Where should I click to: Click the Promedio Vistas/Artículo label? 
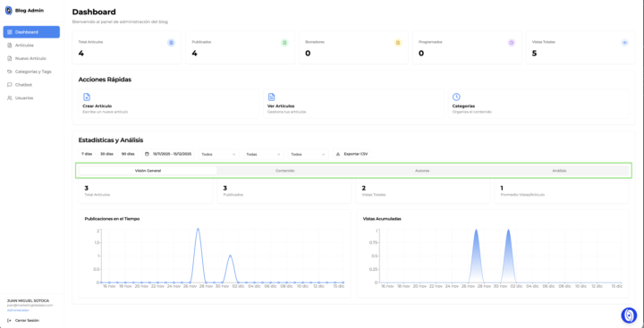(522, 195)
